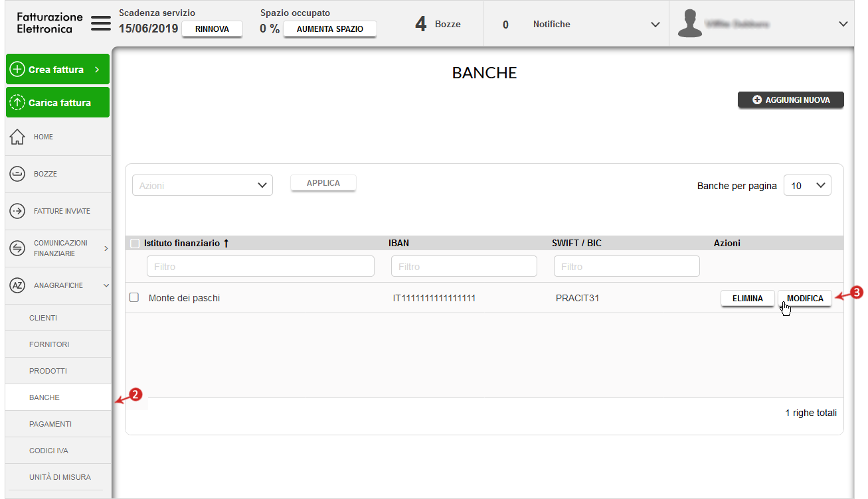The height and width of the screenshot is (499, 868).
Task: Click the 15/06/2019 expiry date
Action: pos(148,29)
